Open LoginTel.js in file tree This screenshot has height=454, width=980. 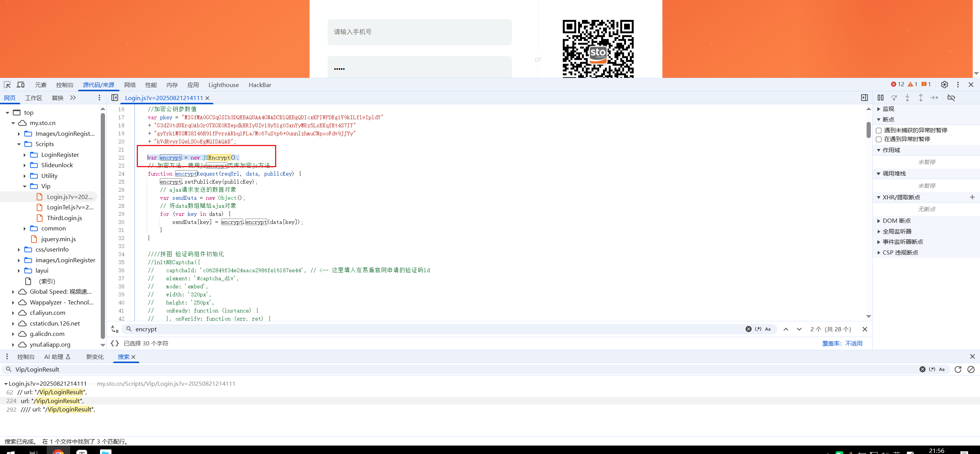tap(70, 207)
